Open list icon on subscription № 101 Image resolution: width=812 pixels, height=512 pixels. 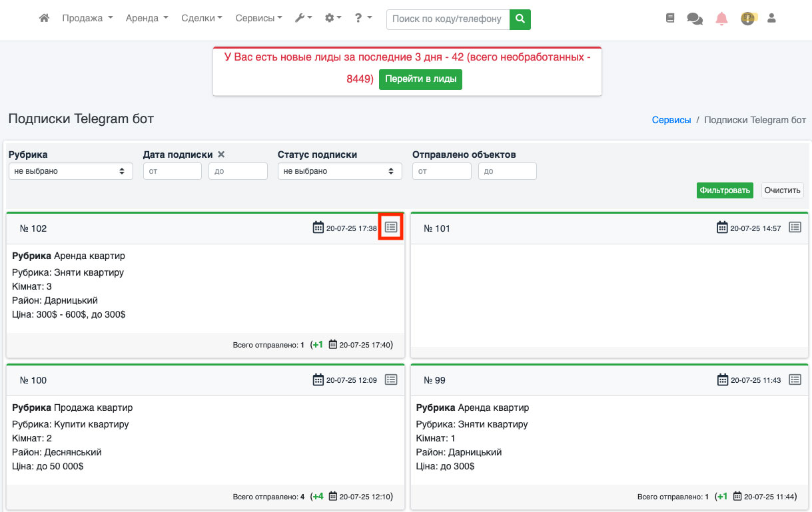pyautogui.click(x=795, y=227)
